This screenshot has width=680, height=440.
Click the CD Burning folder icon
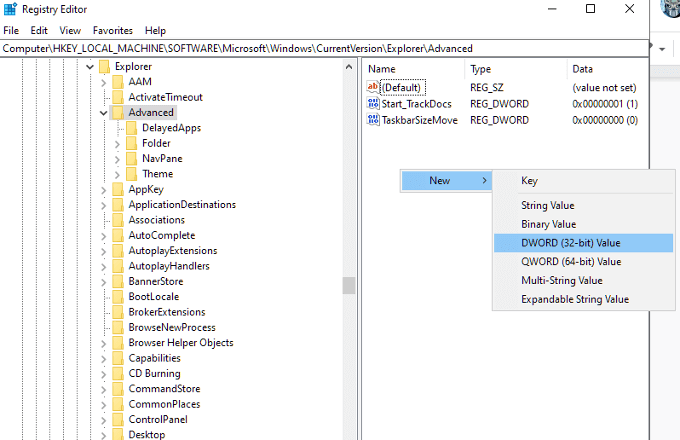pyautogui.click(x=118, y=373)
